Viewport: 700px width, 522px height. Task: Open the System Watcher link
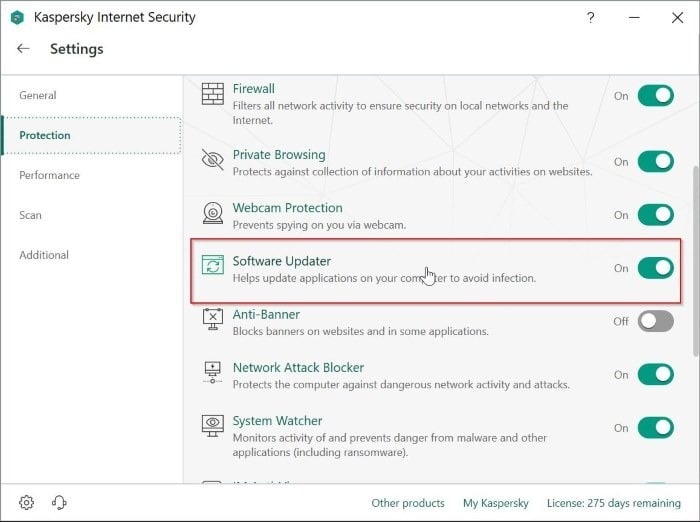coord(277,421)
